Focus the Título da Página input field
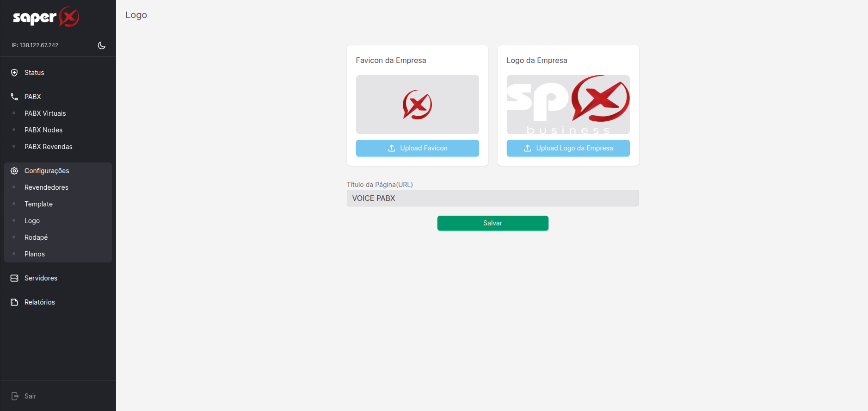Viewport: 868px width, 411px height. pyautogui.click(x=492, y=198)
